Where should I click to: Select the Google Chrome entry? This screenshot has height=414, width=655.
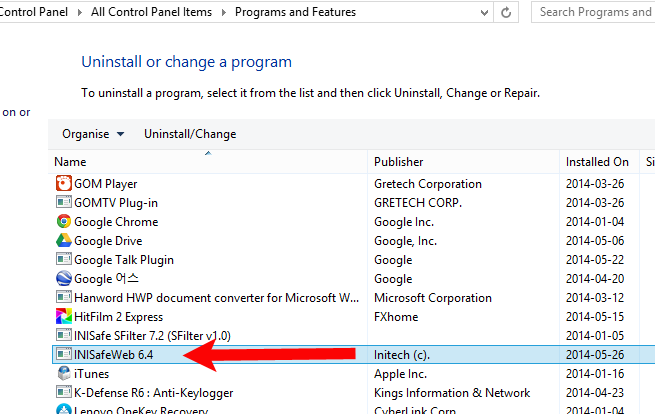116,222
